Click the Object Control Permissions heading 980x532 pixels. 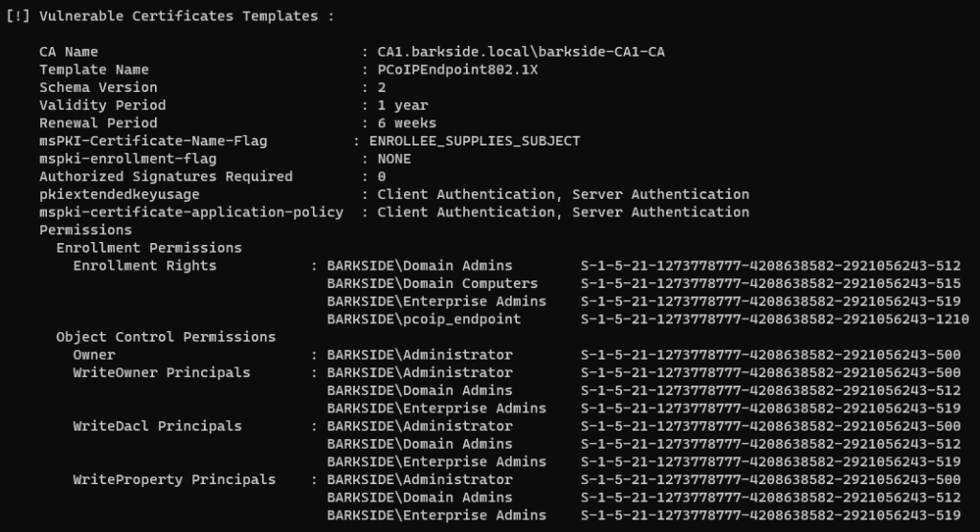coord(166,337)
